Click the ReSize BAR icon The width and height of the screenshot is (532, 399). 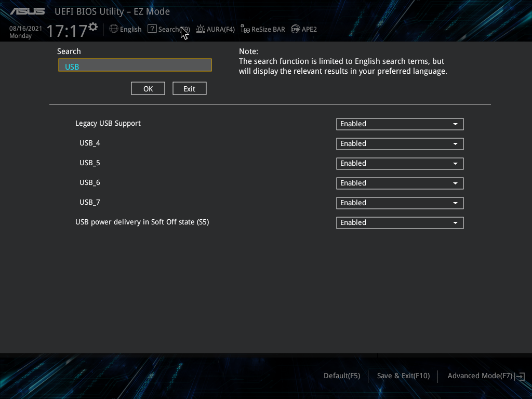245,29
